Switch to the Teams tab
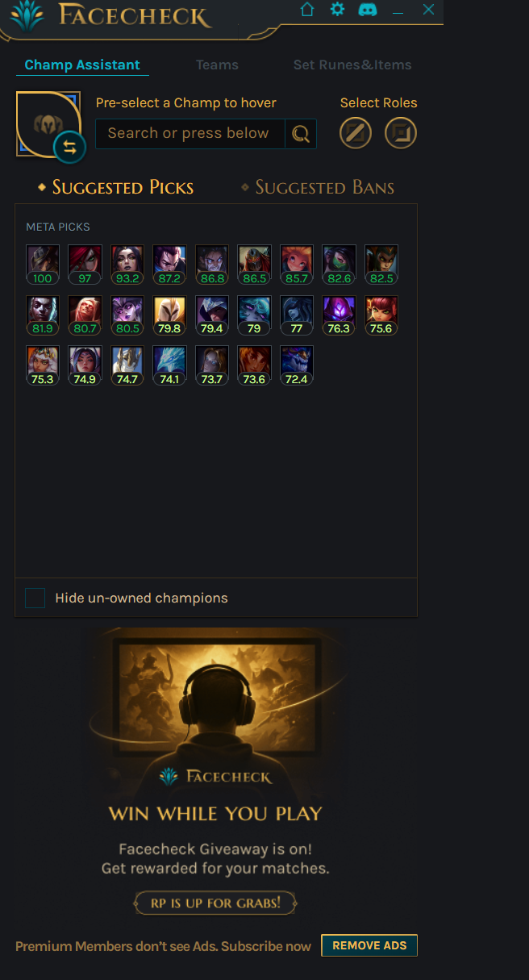 pyautogui.click(x=217, y=65)
